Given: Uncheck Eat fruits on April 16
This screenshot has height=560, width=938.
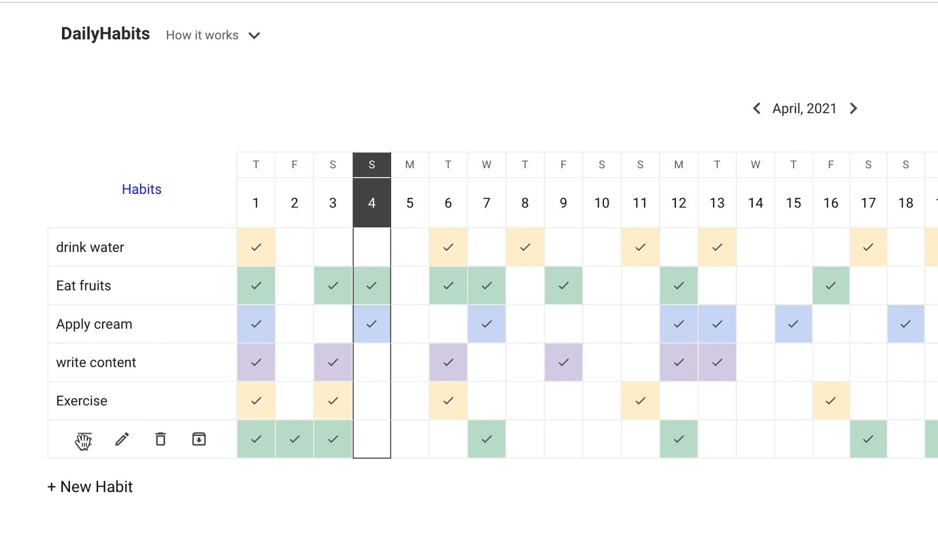Looking at the screenshot, I should click(831, 286).
